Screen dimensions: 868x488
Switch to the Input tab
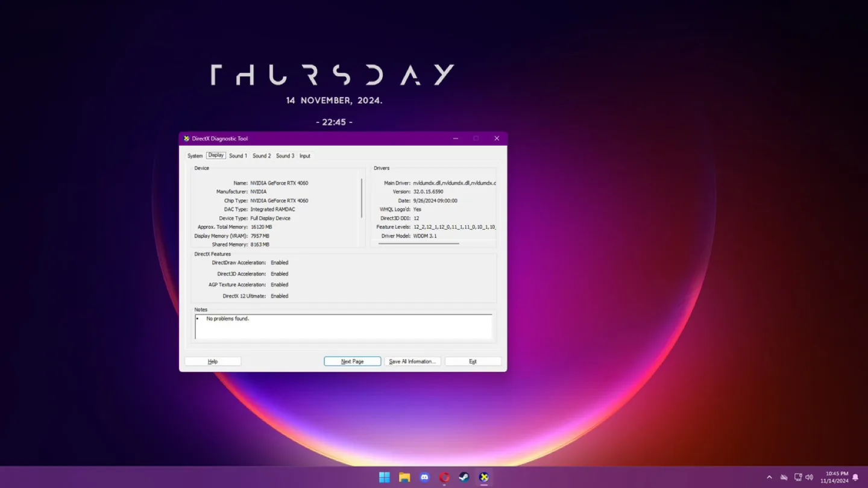click(305, 156)
